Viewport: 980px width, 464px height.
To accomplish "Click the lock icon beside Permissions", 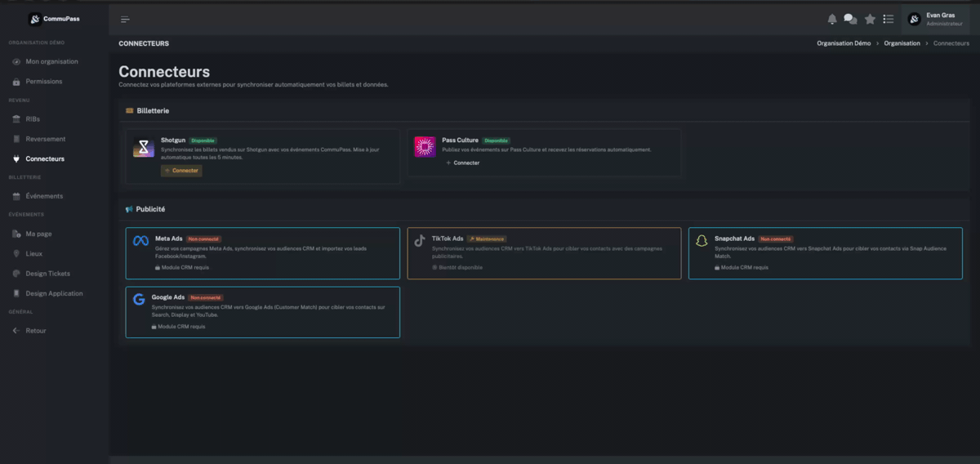I will coord(16,82).
